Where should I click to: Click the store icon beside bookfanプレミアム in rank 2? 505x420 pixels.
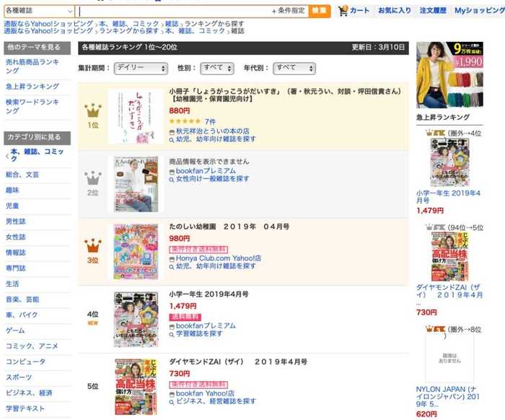pos(172,172)
